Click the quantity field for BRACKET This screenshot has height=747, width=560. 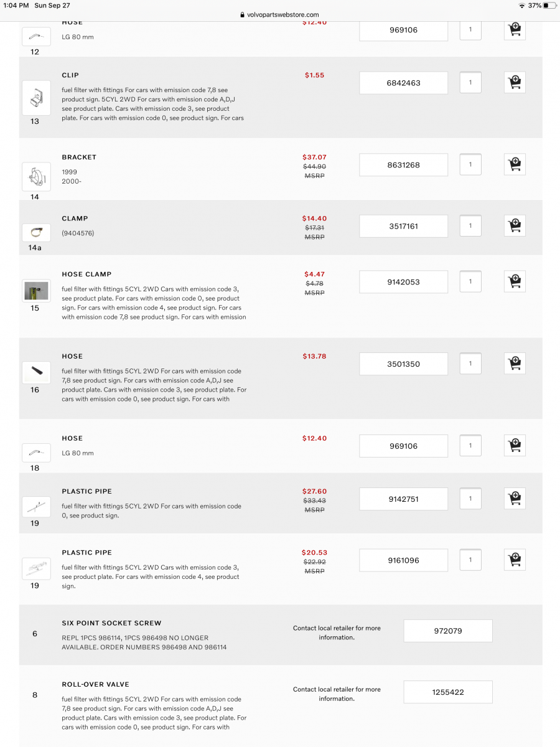pyautogui.click(x=470, y=164)
